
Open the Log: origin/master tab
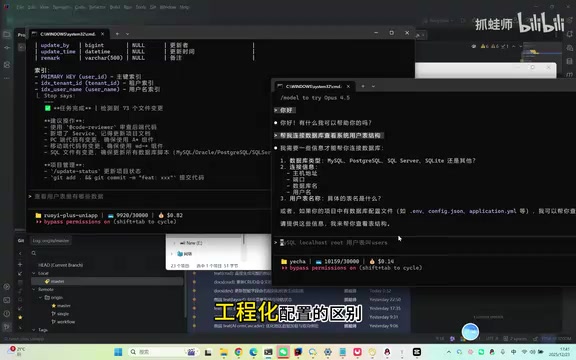click(51, 241)
